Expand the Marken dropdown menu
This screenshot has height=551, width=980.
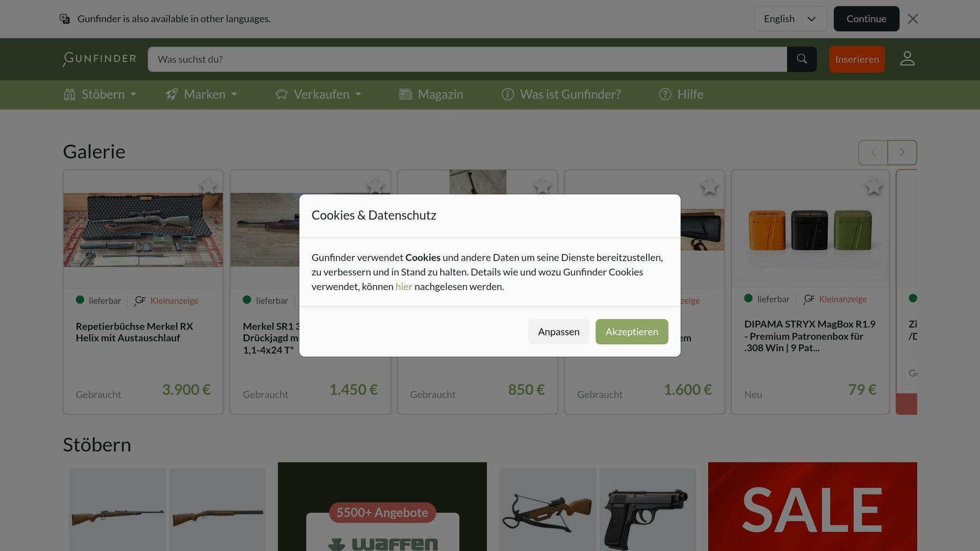pyautogui.click(x=201, y=94)
